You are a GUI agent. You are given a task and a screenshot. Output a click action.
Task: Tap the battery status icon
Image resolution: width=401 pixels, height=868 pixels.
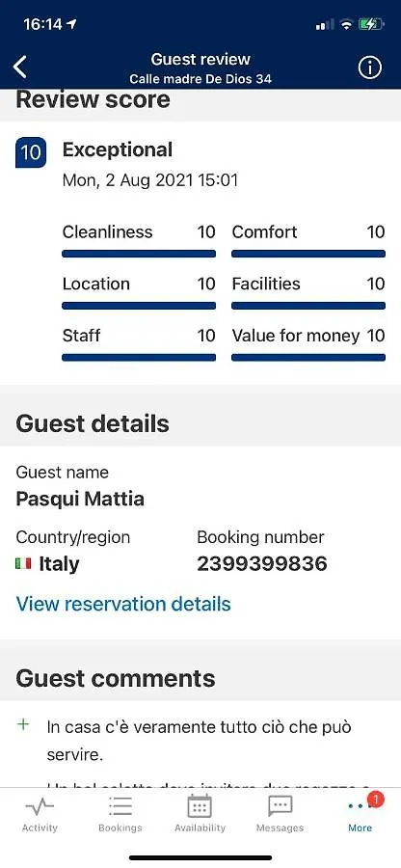coord(370,24)
